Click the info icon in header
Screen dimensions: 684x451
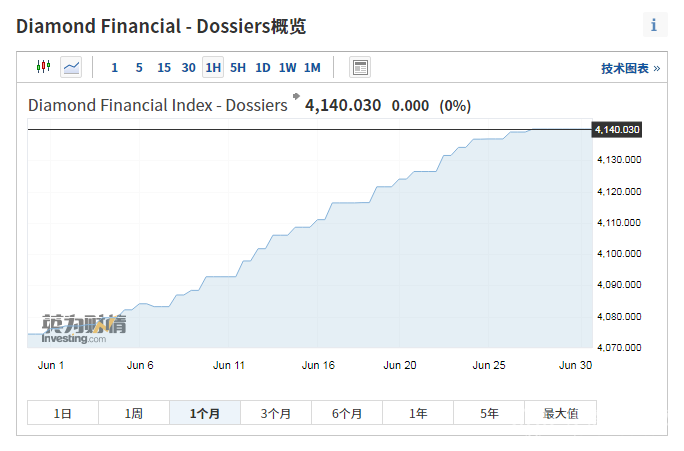point(654,25)
